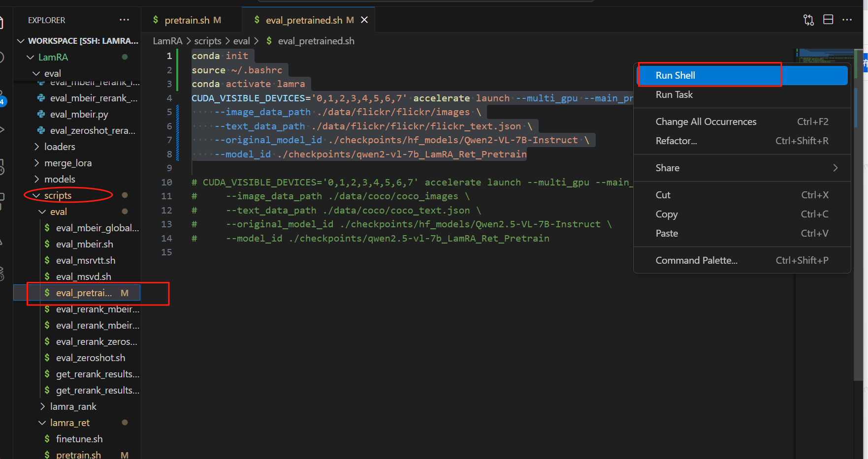
Task: Choose Run Task in context menu
Action: point(674,94)
